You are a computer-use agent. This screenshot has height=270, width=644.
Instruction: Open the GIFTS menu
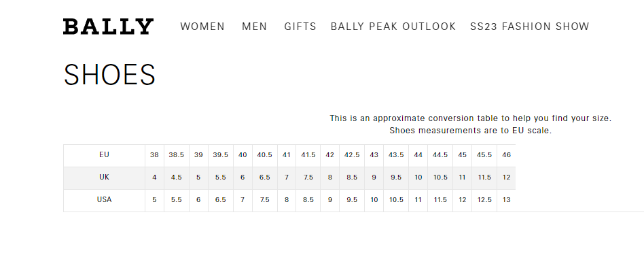300,27
